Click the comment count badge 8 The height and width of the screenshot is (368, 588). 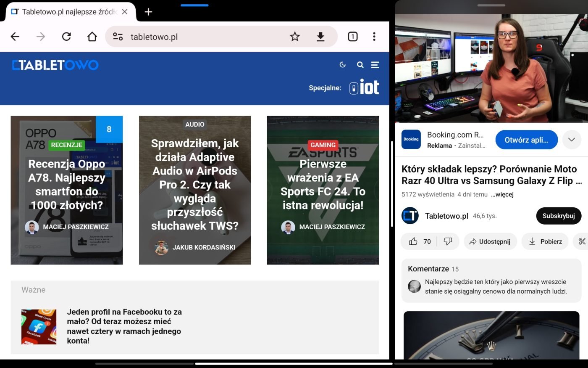[x=109, y=130]
